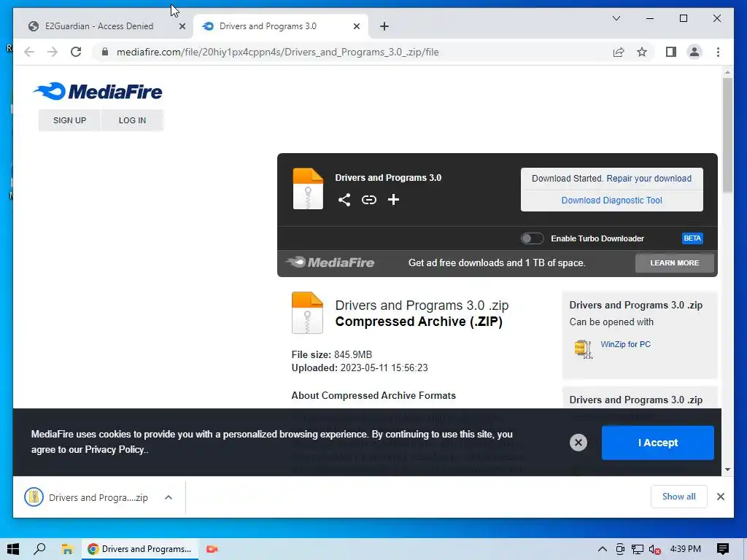Click the copy link icon in the download panel
747x560 pixels.
(x=368, y=200)
